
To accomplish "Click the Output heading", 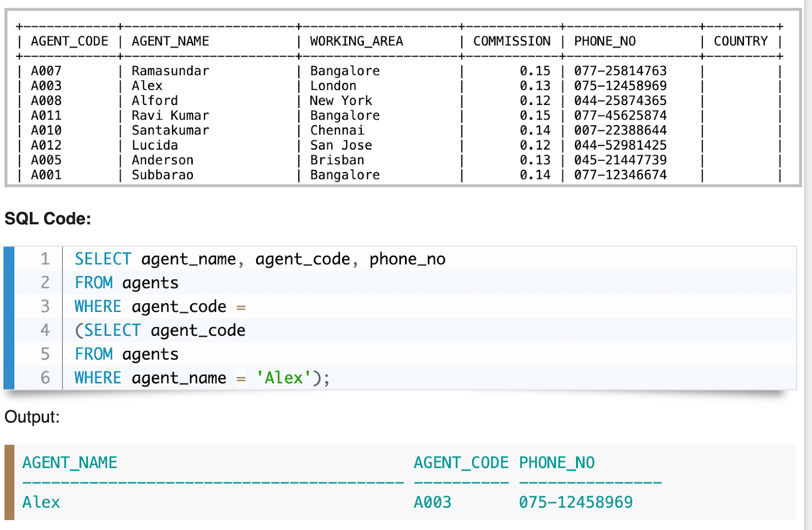I will coord(32,417).
